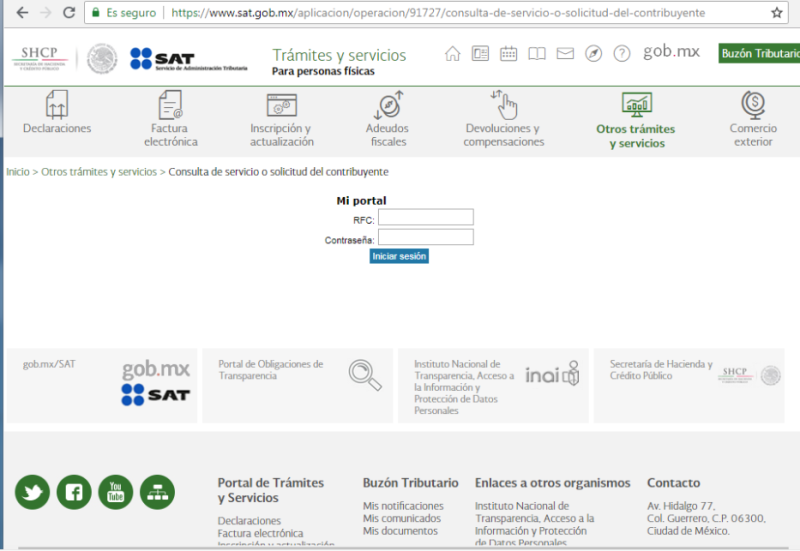Bookmark page with the star icon
800x551 pixels.
(777, 13)
